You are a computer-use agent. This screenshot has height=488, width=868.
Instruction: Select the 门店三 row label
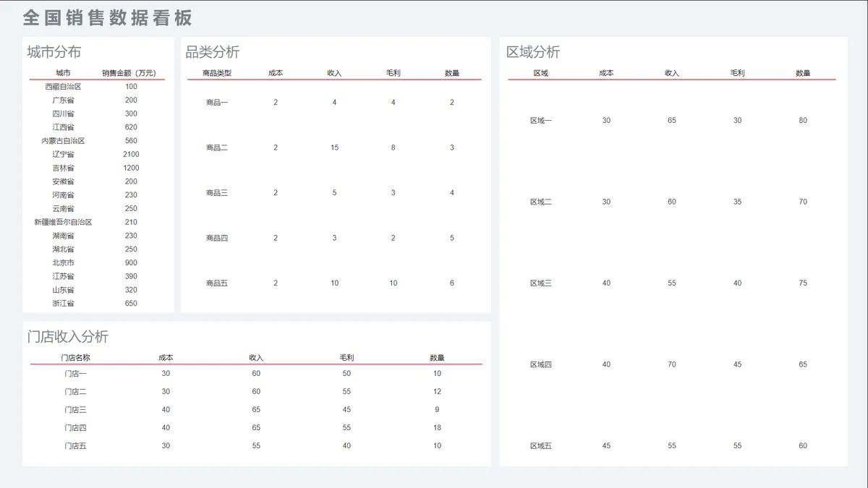[75, 410]
